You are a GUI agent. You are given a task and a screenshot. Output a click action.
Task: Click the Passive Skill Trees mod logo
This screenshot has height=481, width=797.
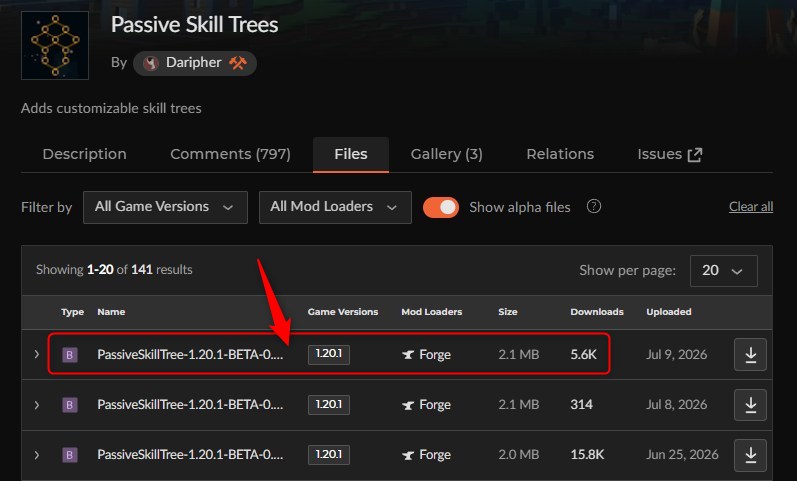[x=55, y=46]
